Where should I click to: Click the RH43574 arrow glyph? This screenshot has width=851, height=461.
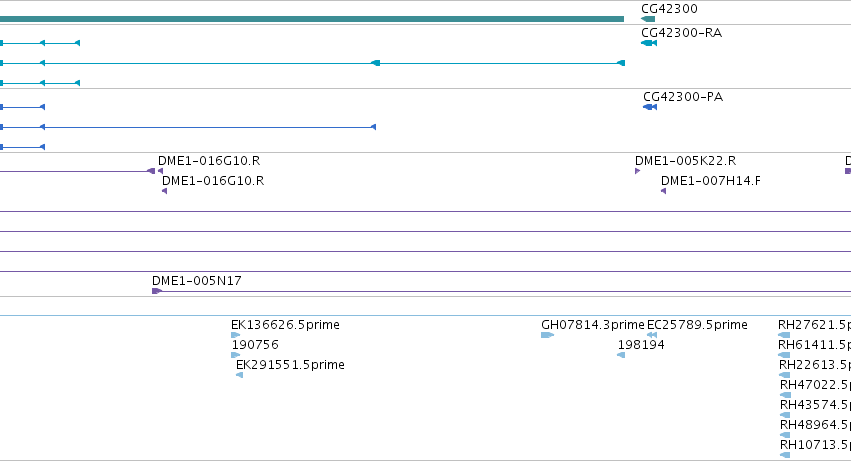pos(785,415)
